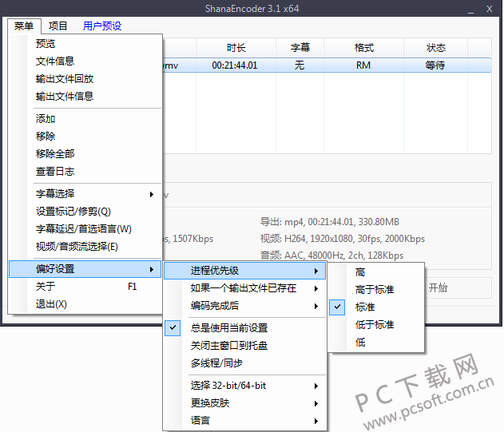Choose 输出文件回放 from menu
This screenshot has height=432, width=504.
point(85,79)
